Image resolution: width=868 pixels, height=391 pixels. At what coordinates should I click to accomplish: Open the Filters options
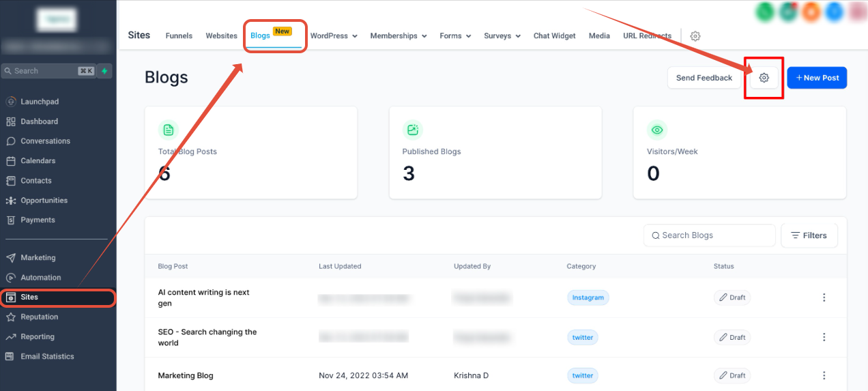coord(809,235)
